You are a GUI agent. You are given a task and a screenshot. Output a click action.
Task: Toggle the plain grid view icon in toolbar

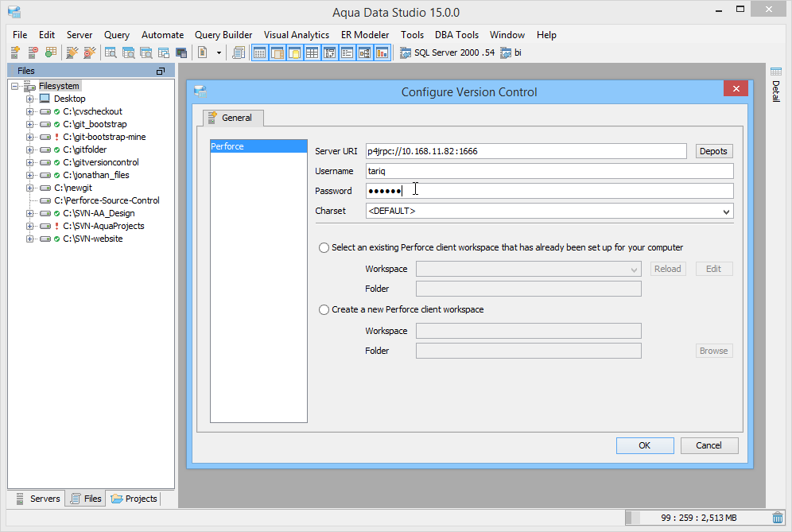click(x=313, y=52)
